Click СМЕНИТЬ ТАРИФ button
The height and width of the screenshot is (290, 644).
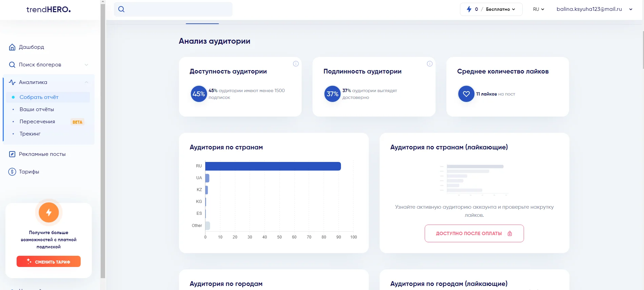[48, 262]
